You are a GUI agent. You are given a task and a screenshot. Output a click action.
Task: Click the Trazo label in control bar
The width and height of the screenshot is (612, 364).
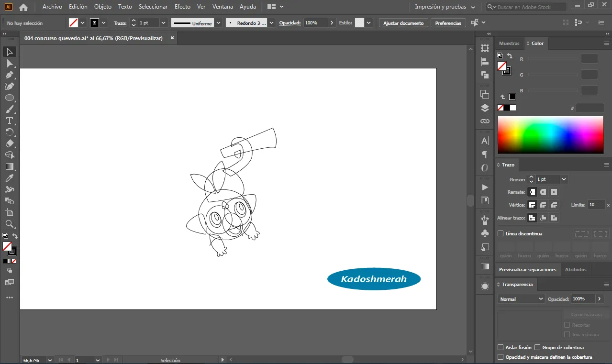click(120, 23)
